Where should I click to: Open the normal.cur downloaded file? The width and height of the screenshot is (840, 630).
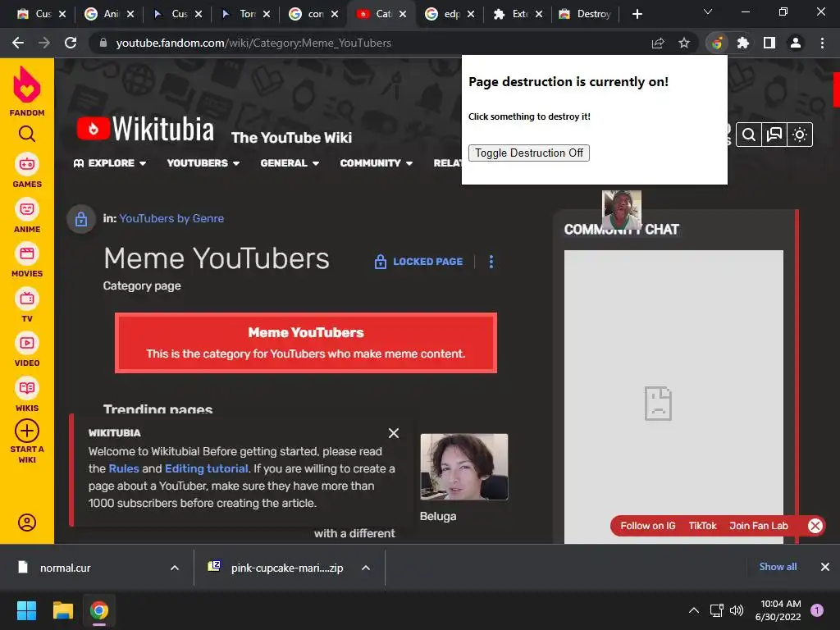pos(65,568)
